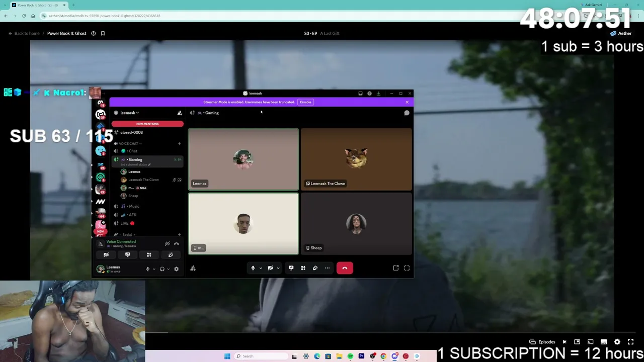
Task: Click the green Discord update download icon
Action: [x=378, y=94]
